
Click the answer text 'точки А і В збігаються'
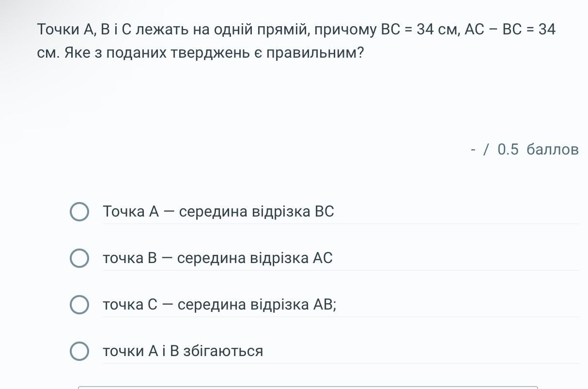coord(183,351)
